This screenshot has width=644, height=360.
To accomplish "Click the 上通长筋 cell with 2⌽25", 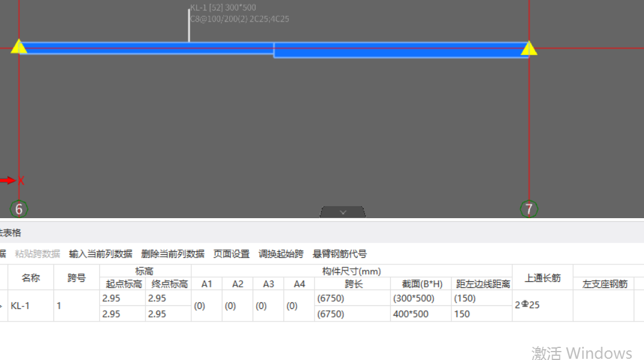I will click(542, 306).
